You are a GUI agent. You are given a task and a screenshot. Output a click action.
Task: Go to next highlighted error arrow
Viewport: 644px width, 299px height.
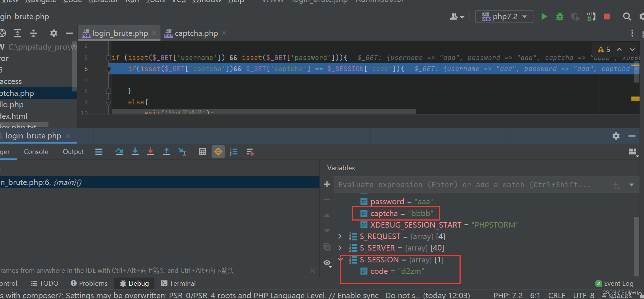(633, 50)
